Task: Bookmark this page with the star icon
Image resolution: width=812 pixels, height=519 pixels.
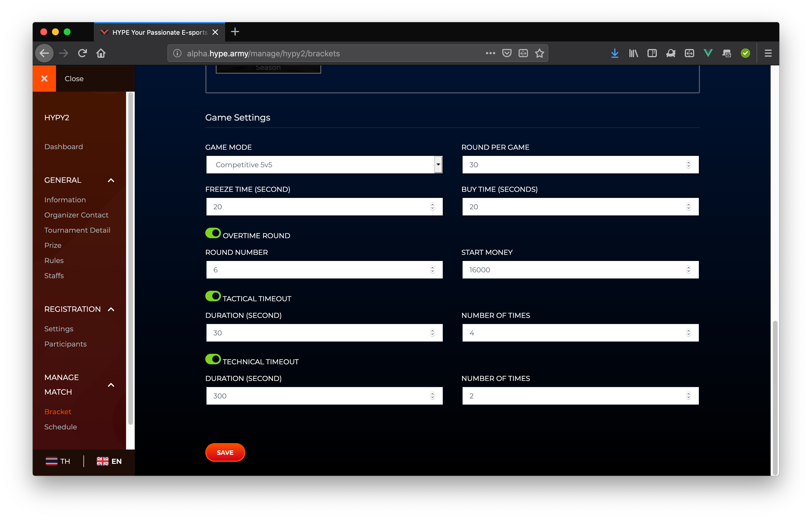Action: click(540, 53)
